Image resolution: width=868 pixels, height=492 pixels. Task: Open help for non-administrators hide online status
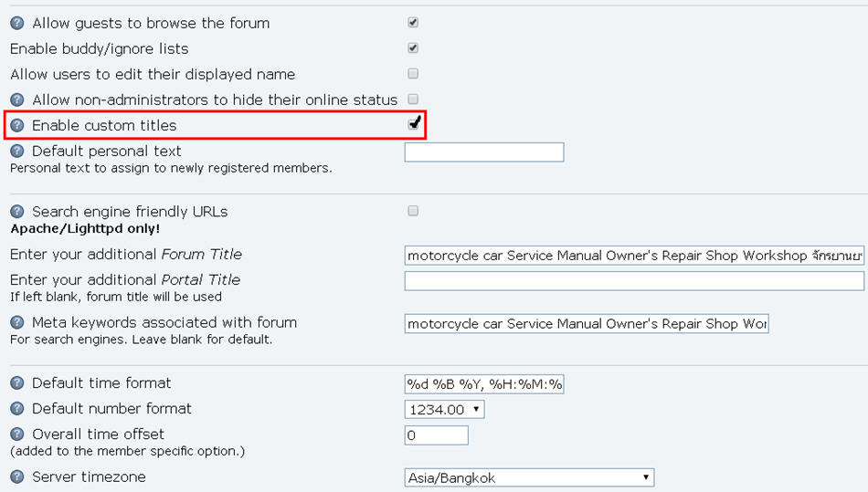pos(17,99)
